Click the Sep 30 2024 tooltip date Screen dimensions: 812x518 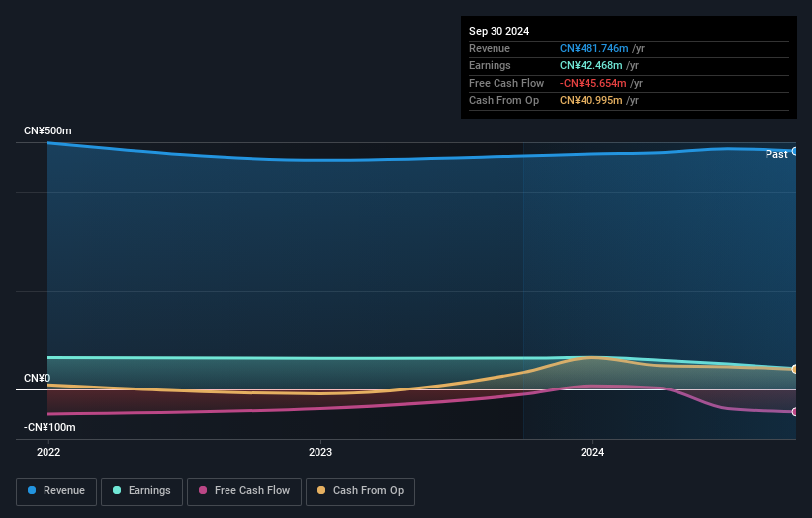tap(498, 31)
